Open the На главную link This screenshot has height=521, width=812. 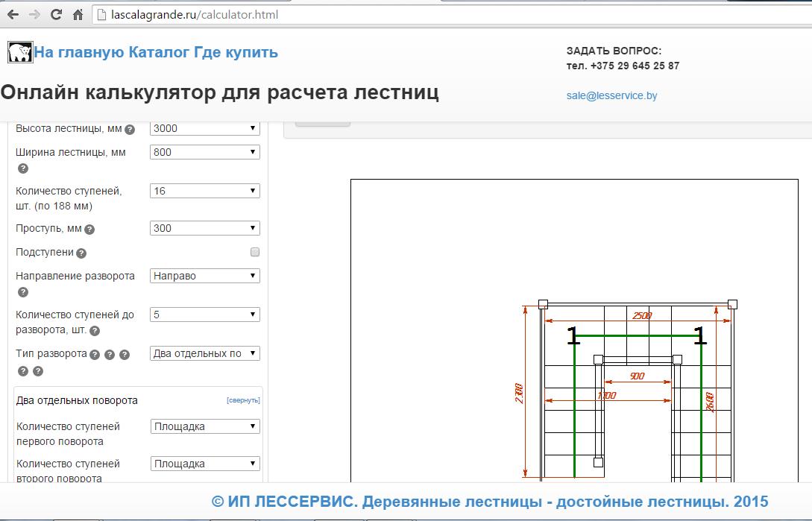coord(79,52)
